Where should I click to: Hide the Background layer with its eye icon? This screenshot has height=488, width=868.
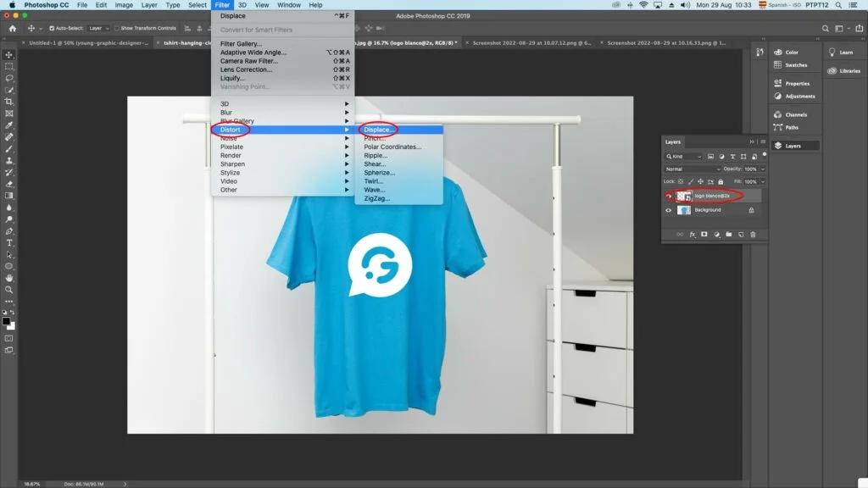click(x=668, y=210)
